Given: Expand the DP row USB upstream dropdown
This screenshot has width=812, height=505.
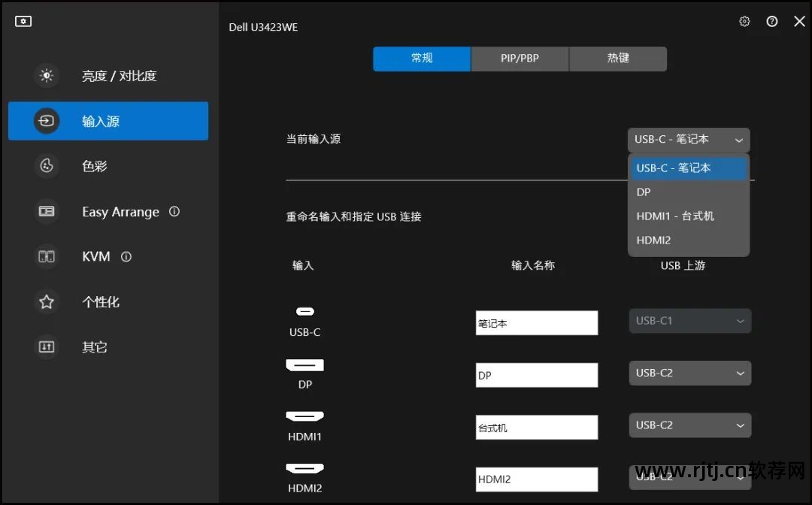Looking at the screenshot, I should click(689, 373).
